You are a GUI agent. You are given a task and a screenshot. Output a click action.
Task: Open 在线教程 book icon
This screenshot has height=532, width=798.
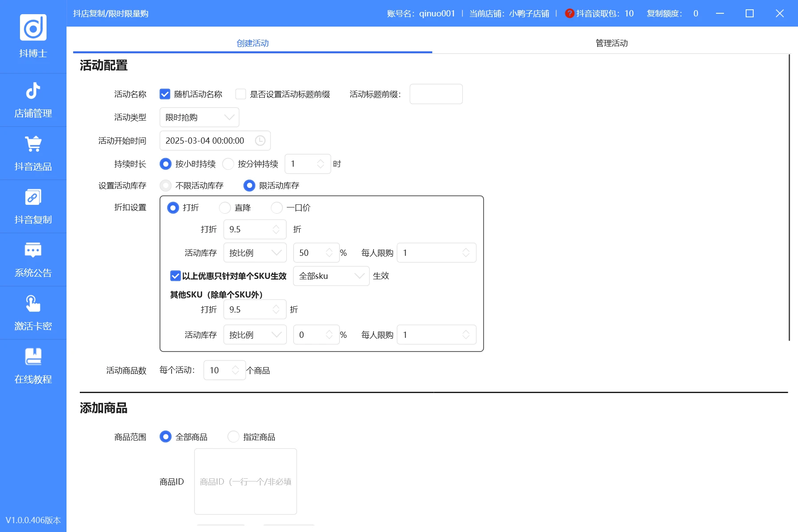[33, 356]
